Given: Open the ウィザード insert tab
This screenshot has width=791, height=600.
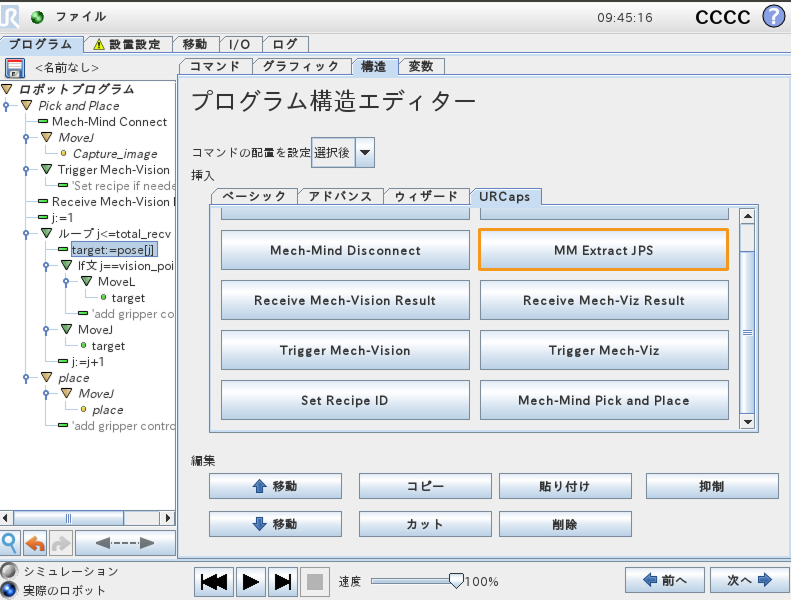Looking at the screenshot, I should [427, 196].
